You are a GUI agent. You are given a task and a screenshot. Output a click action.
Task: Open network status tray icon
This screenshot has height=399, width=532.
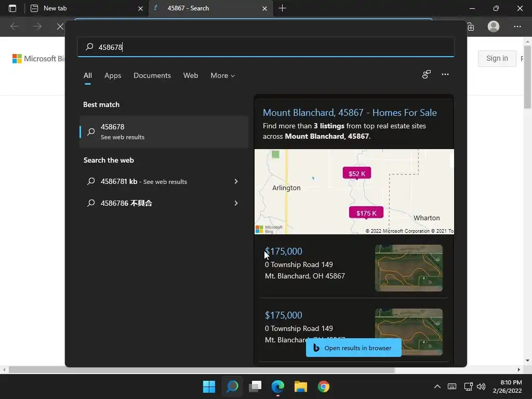tap(468, 387)
